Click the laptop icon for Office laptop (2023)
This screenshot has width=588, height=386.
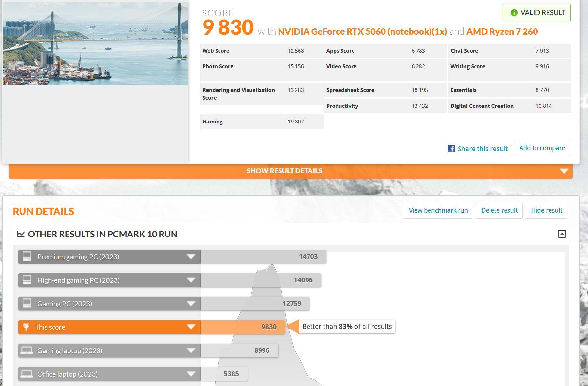[27, 374]
